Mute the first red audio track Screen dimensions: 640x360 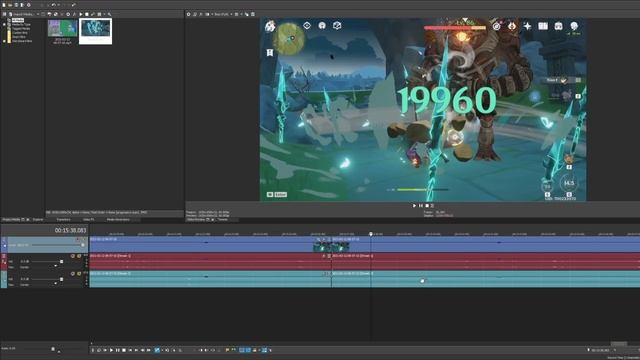point(73,256)
